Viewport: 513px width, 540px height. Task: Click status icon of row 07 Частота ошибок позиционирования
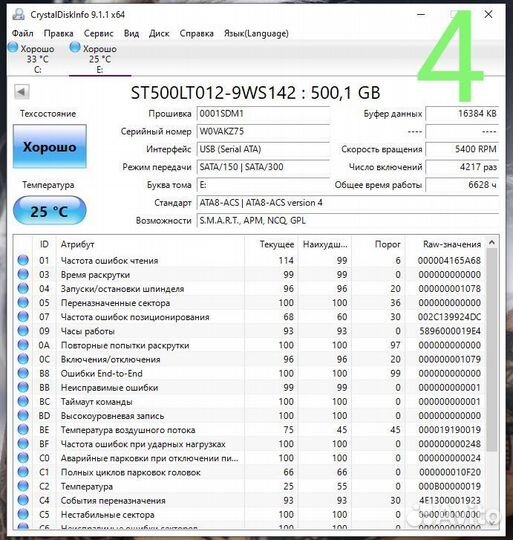tap(23, 317)
